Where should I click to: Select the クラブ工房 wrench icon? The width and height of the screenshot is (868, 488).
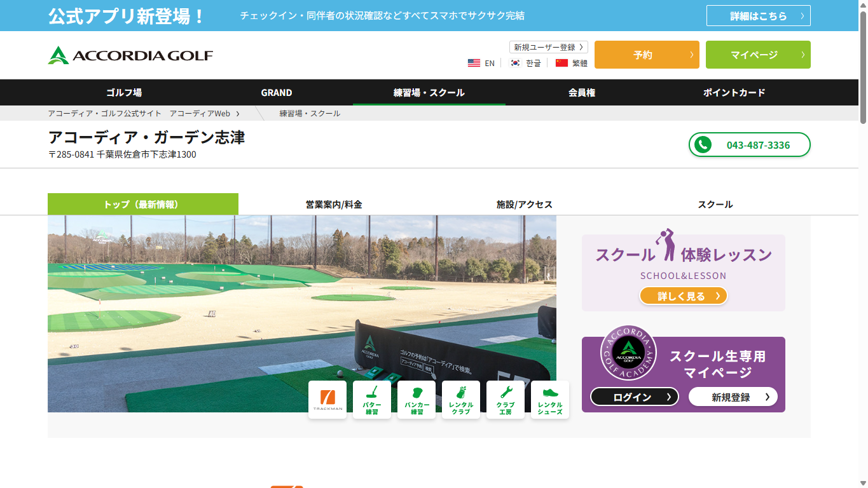pyautogui.click(x=506, y=400)
